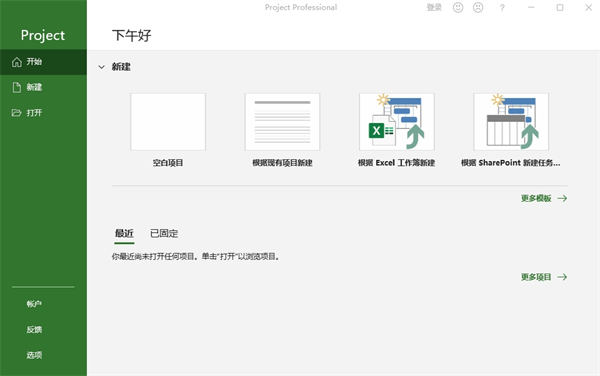Open help question mark icon
The image size is (600, 376).
point(502,8)
